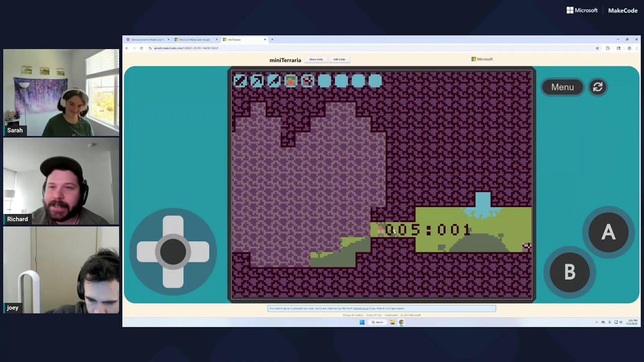Open a new browser tab
The image size is (644, 362).
[272, 39]
